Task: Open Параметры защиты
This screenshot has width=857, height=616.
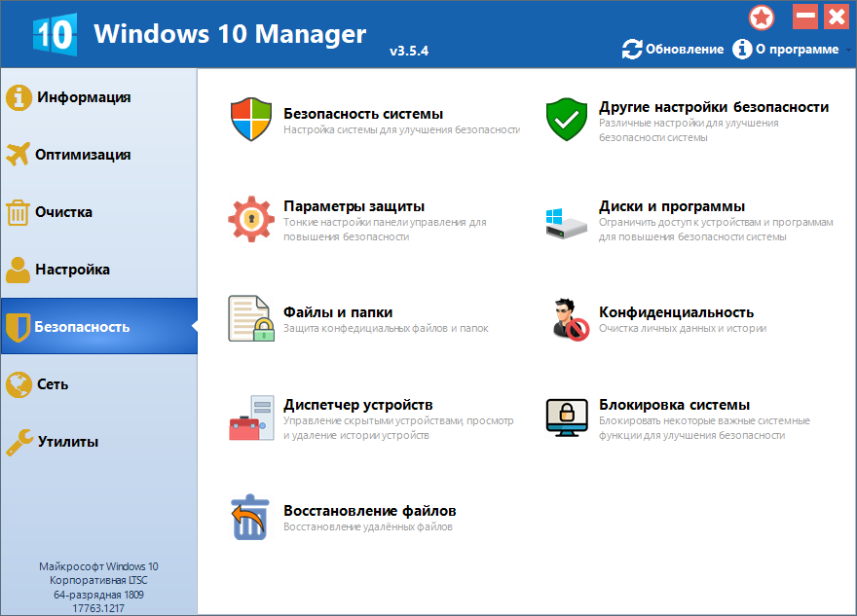Action: pyautogui.click(x=354, y=206)
